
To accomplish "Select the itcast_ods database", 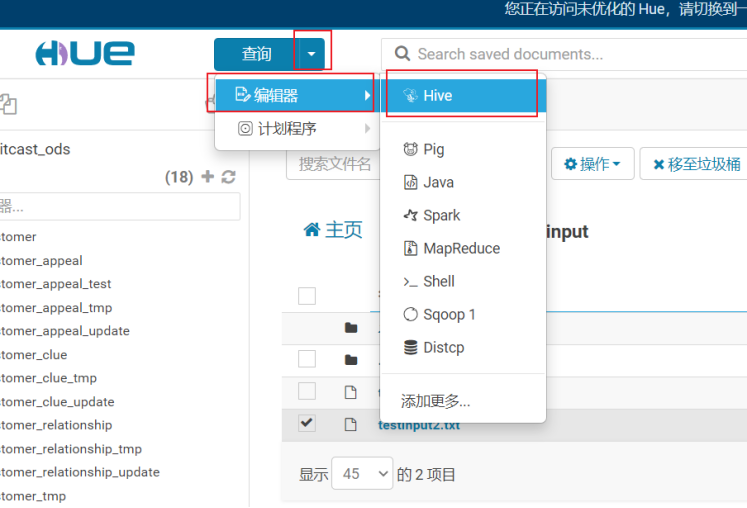I will click(x=35, y=149).
